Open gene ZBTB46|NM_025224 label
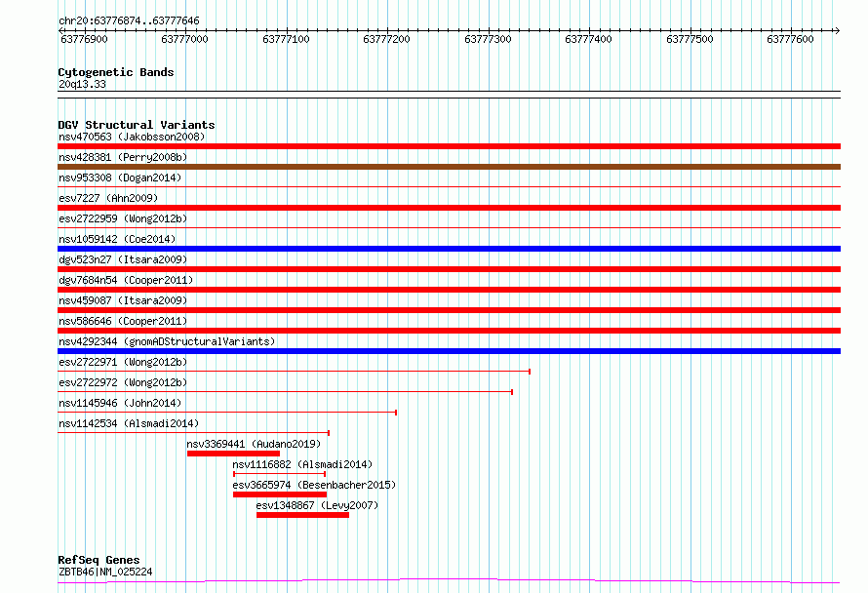This screenshot has width=868, height=593. [105, 572]
